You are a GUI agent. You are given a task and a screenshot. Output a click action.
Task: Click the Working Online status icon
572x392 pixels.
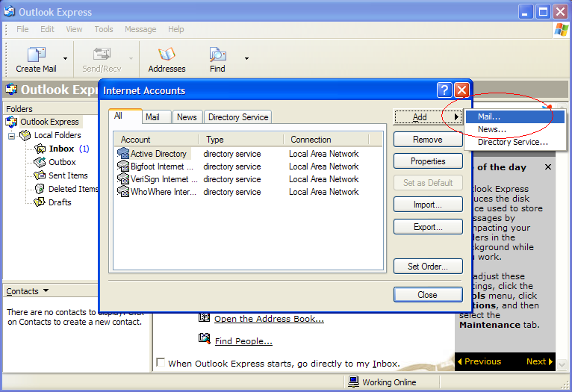pyautogui.click(x=353, y=382)
